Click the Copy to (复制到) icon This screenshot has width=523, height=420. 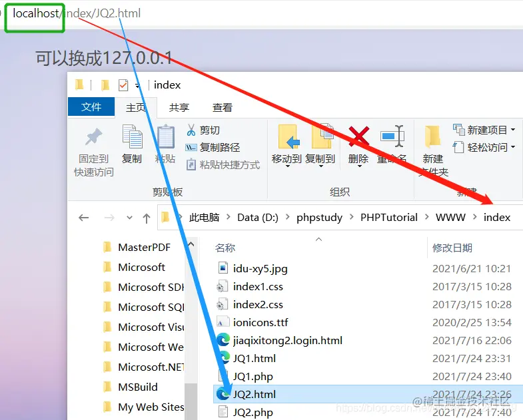[322, 136]
